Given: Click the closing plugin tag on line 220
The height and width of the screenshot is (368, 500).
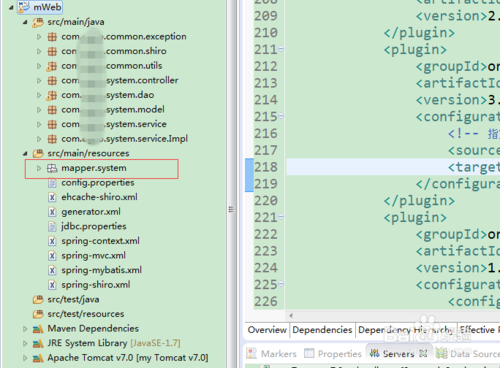Looking at the screenshot, I should (419, 201).
